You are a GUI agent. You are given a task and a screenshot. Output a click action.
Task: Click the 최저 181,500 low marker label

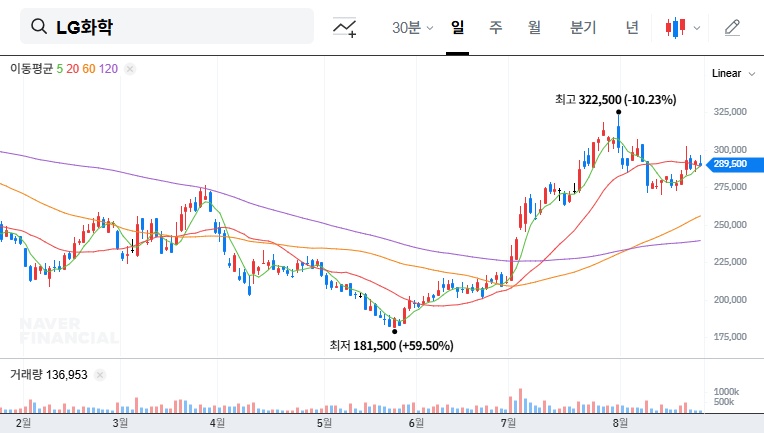pos(391,346)
